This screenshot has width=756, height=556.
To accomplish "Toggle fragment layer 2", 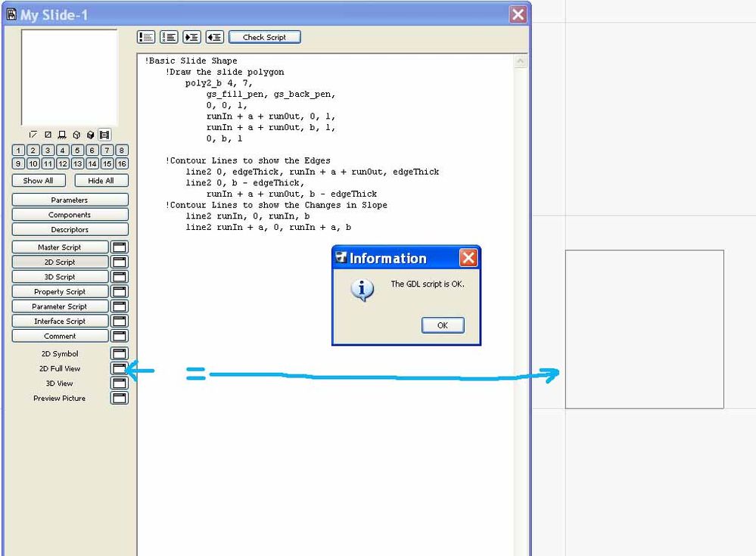I will [x=33, y=151].
